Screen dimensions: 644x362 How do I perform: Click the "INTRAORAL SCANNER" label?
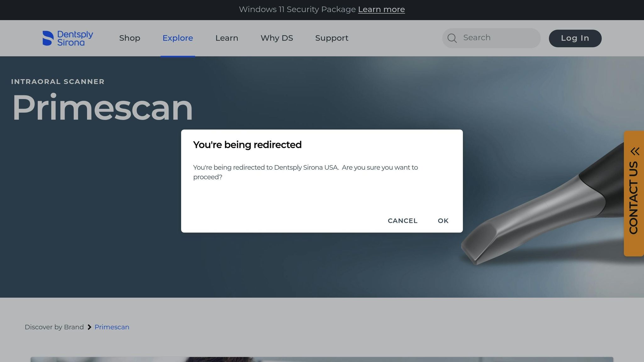point(58,82)
